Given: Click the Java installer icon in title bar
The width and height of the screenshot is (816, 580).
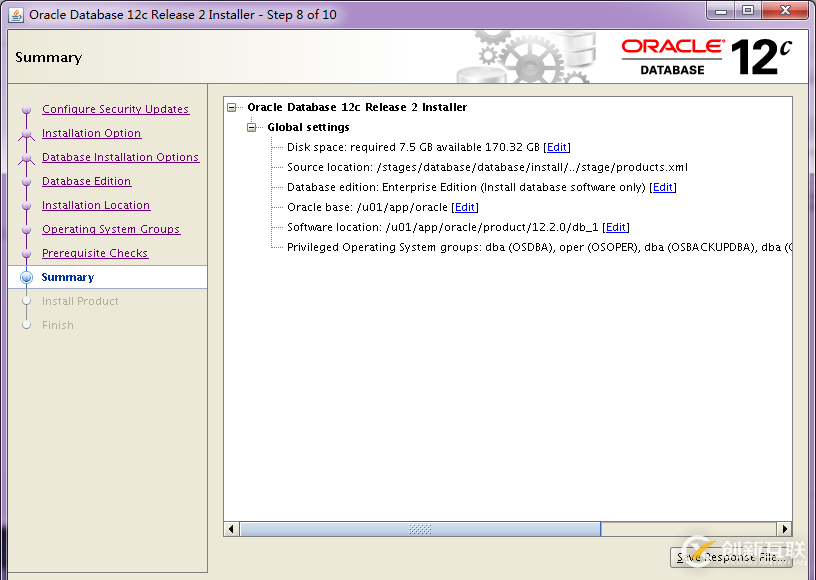Looking at the screenshot, I should (16, 15).
